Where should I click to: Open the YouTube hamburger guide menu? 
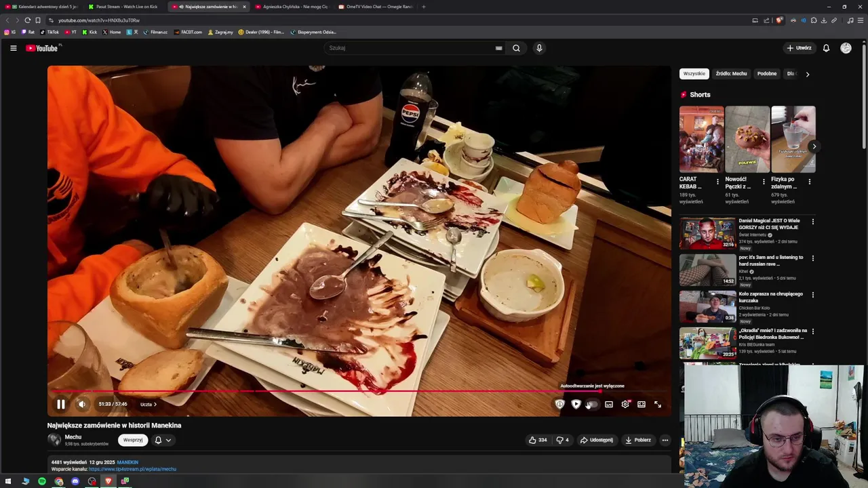(13, 48)
